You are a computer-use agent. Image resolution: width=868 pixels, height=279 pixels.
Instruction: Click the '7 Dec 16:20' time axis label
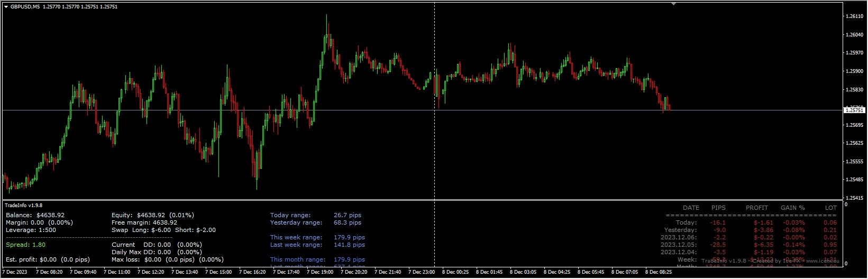click(x=253, y=273)
